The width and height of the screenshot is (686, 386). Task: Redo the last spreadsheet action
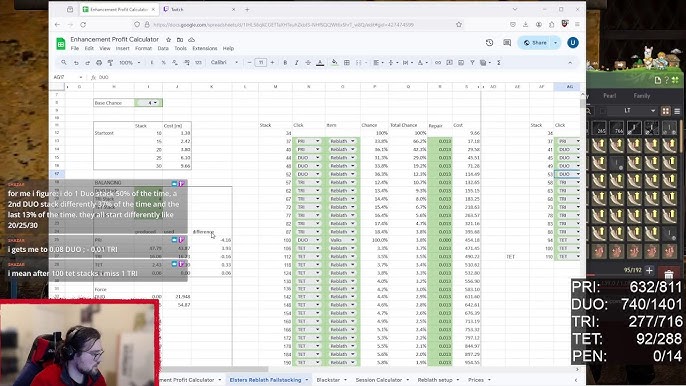[88, 63]
